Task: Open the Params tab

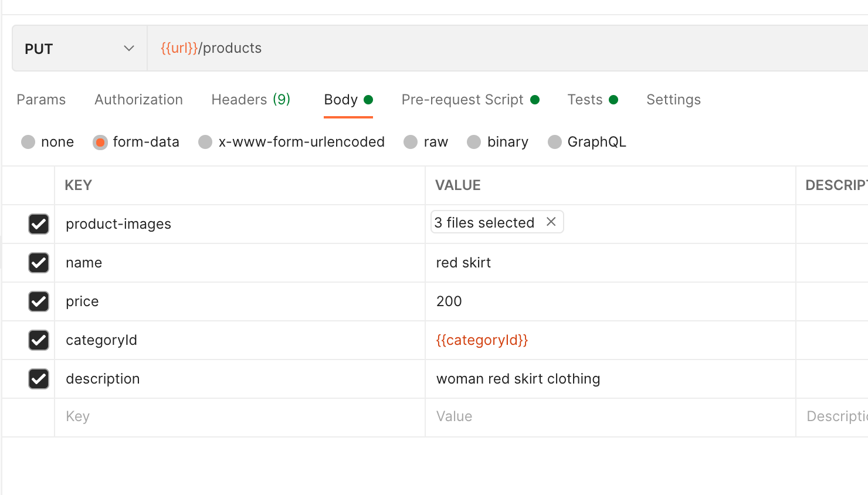Action: point(41,100)
